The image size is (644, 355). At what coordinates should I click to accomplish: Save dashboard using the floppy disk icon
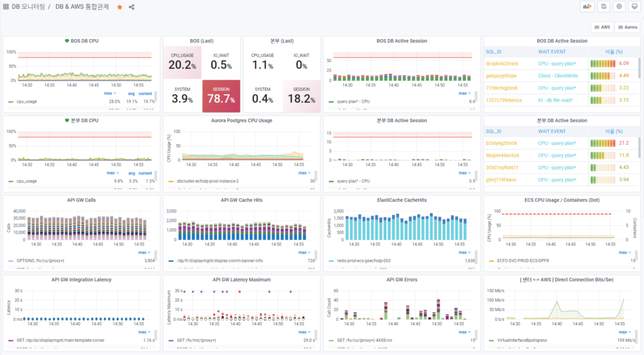click(604, 7)
